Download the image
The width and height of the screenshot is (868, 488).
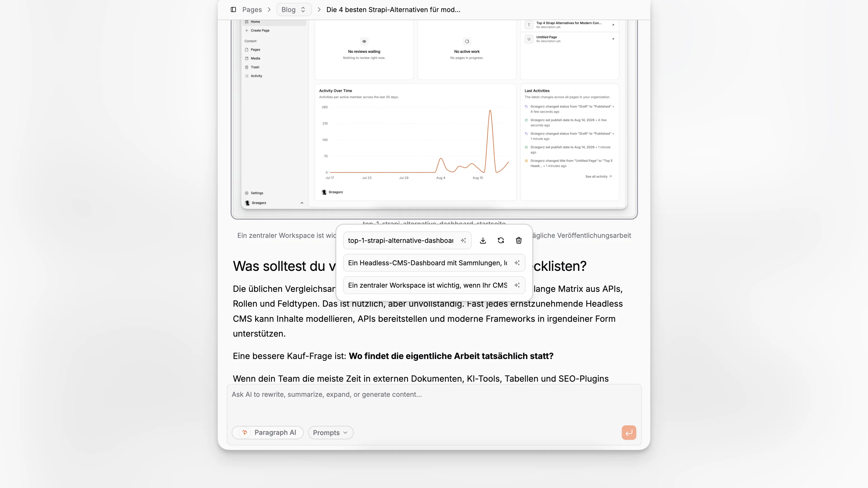483,240
